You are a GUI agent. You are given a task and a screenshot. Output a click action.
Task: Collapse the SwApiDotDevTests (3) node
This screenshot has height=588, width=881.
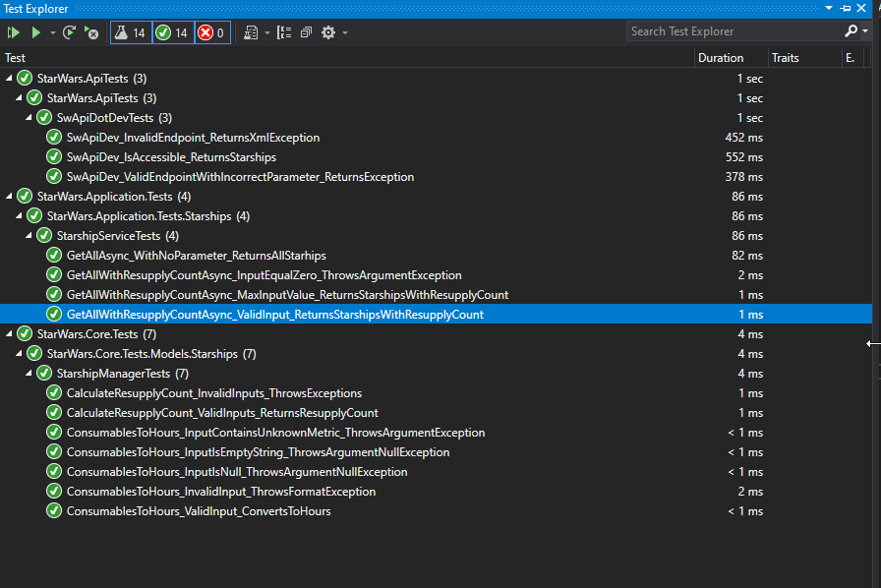pyautogui.click(x=29, y=118)
